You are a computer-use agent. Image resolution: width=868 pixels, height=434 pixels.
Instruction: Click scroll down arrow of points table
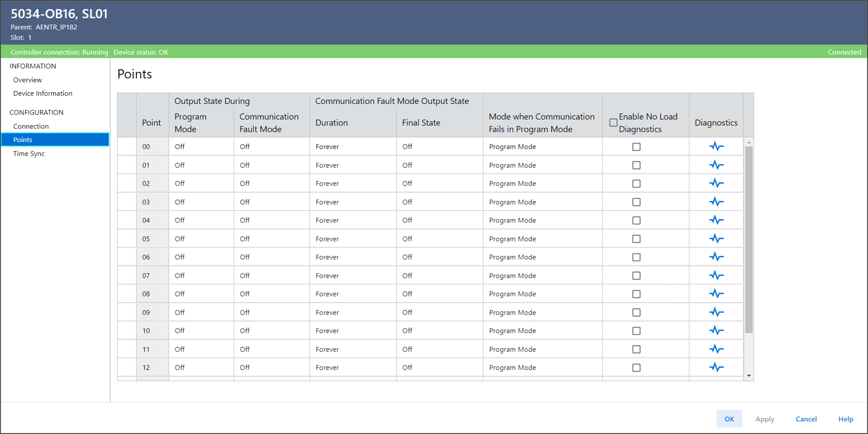pyautogui.click(x=749, y=376)
